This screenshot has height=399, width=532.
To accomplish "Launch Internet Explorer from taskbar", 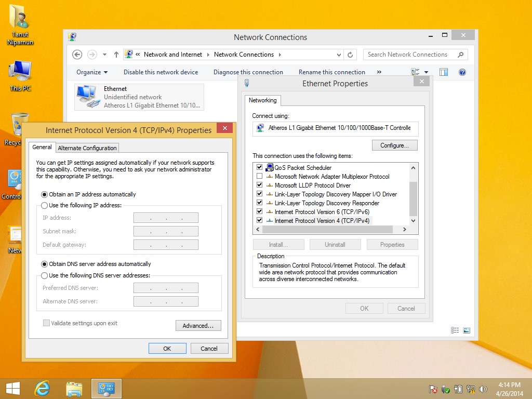I will (x=43, y=389).
